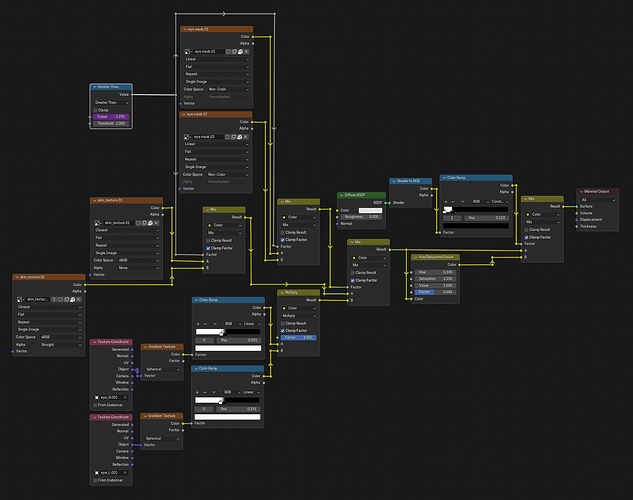Click open image folder icon in skin_texture.01
This screenshot has width=633, height=500.
(x=150, y=223)
